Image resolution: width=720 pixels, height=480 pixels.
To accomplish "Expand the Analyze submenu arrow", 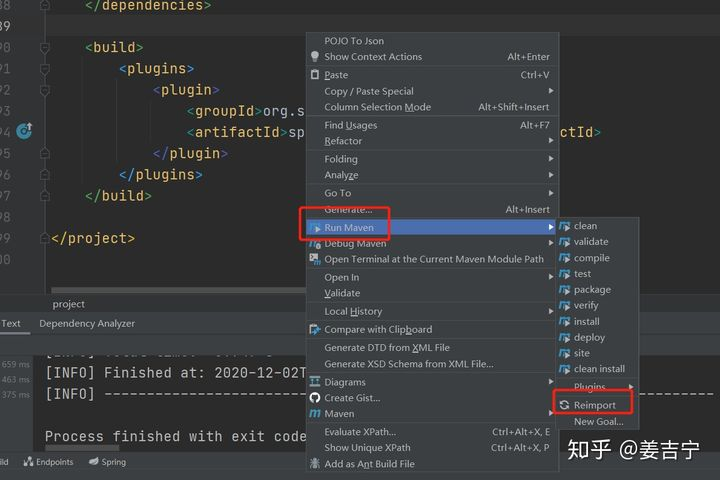I will 551,175.
